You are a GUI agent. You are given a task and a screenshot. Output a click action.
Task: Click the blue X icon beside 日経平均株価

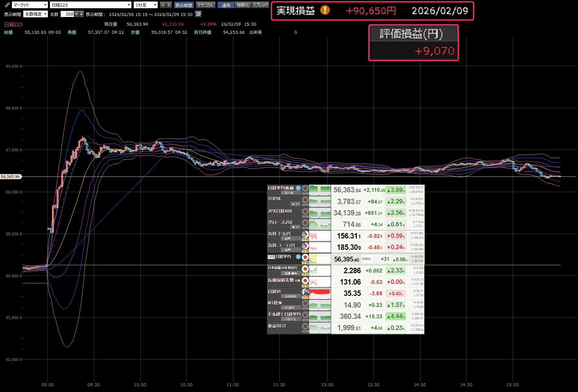click(x=298, y=188)
